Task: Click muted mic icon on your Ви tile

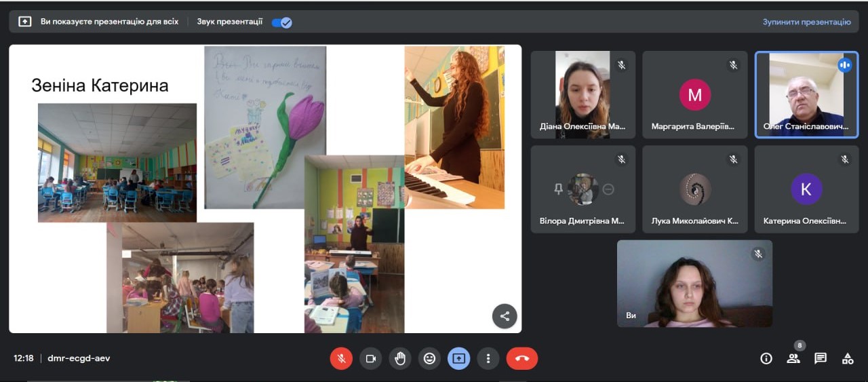Action: (x=758, y=254)
